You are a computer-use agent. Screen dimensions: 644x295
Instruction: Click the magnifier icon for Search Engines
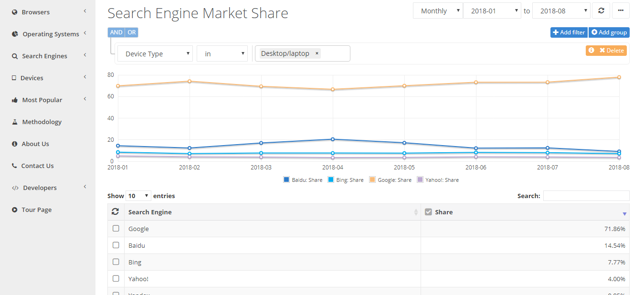coord(15,56)
